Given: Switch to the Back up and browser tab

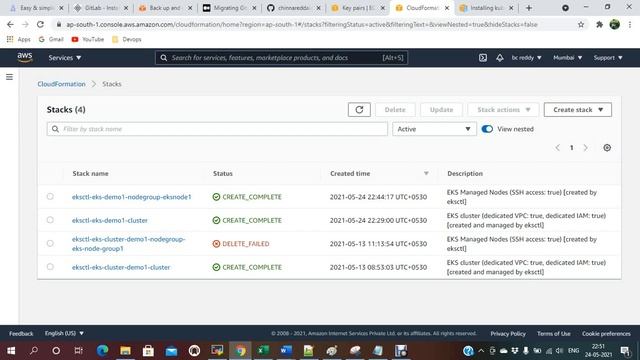Looking at the screenshot, I should [x=164, y=8].
